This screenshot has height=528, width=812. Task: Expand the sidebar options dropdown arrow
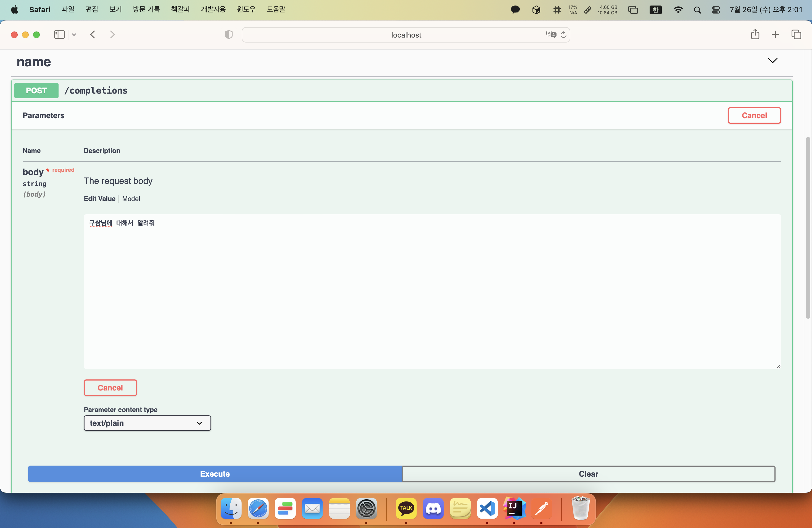click(74, 35)
